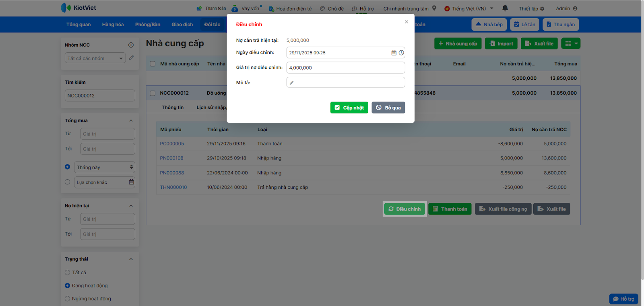This screenshot has height=306, width=644.
Task: Select the Tất cả status radio
Action: click(67, 273)
